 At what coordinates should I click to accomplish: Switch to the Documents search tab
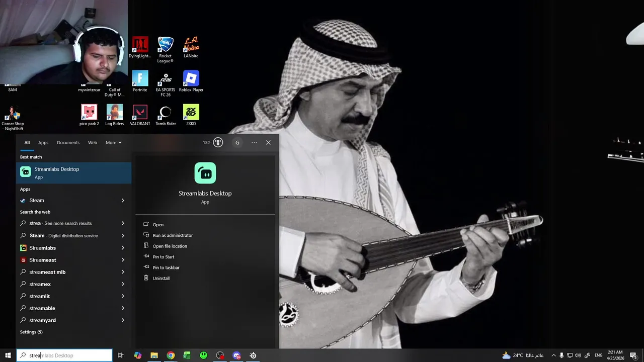[68, 143]
